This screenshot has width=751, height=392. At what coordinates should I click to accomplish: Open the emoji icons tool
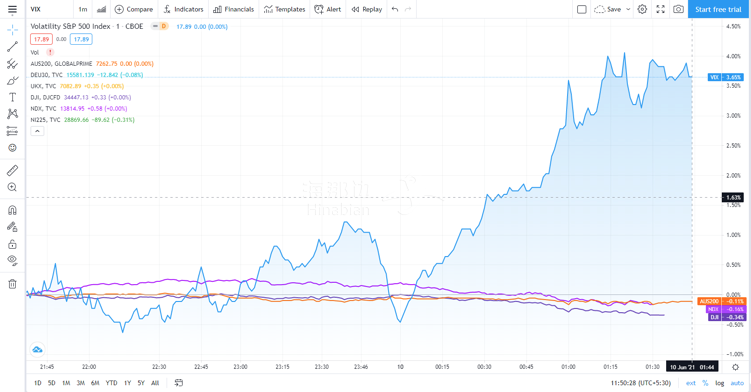click(12, 148)
